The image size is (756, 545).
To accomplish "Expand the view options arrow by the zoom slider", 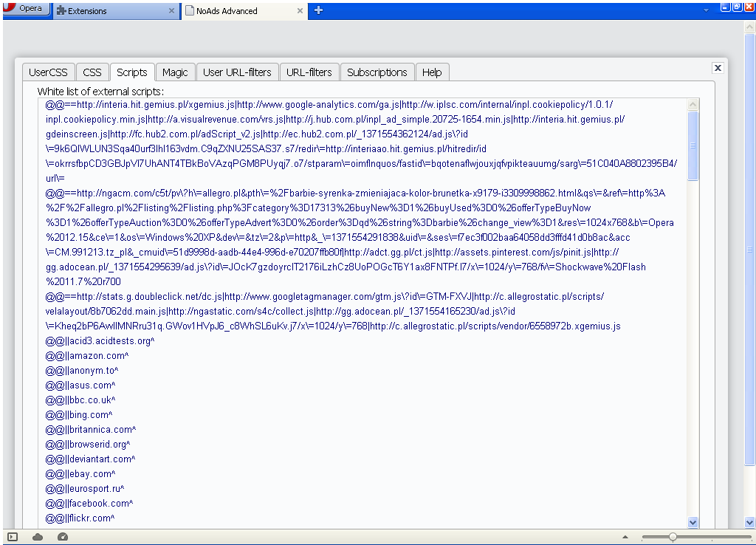I will click(625, 537).
